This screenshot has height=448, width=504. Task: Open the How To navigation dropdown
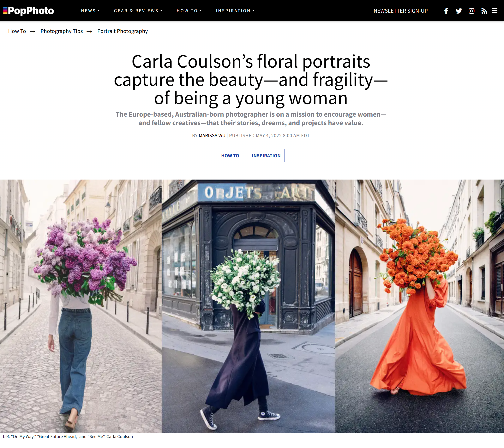[x=189, y=11]
